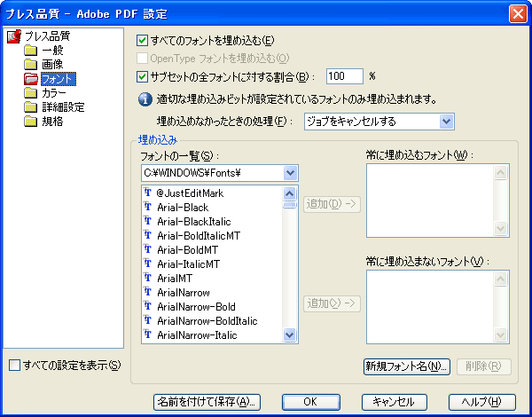Click the font icon next to Arial-BoldMT
This screenshot has width=532, height=417.
click(x=147, y=249)
